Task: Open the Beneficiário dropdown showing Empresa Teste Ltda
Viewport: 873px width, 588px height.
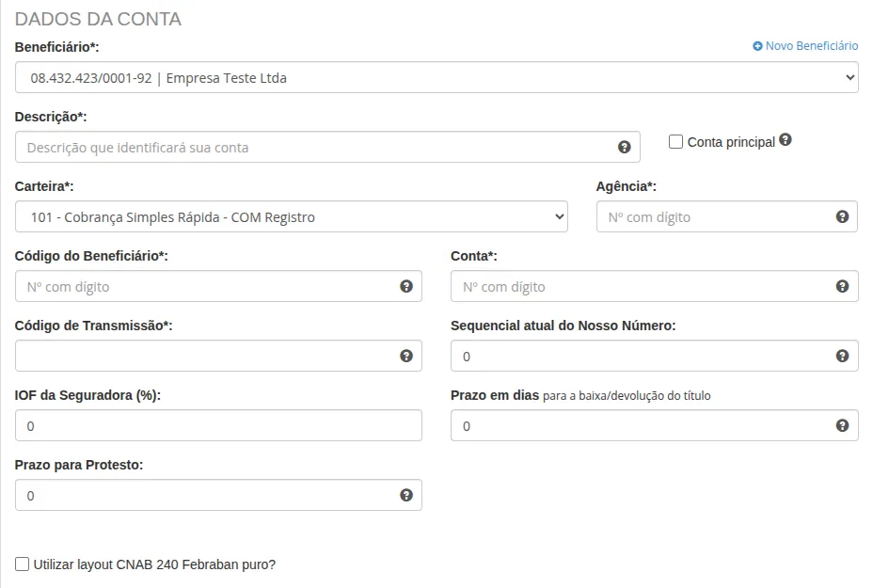Action: tap(436, 77)
